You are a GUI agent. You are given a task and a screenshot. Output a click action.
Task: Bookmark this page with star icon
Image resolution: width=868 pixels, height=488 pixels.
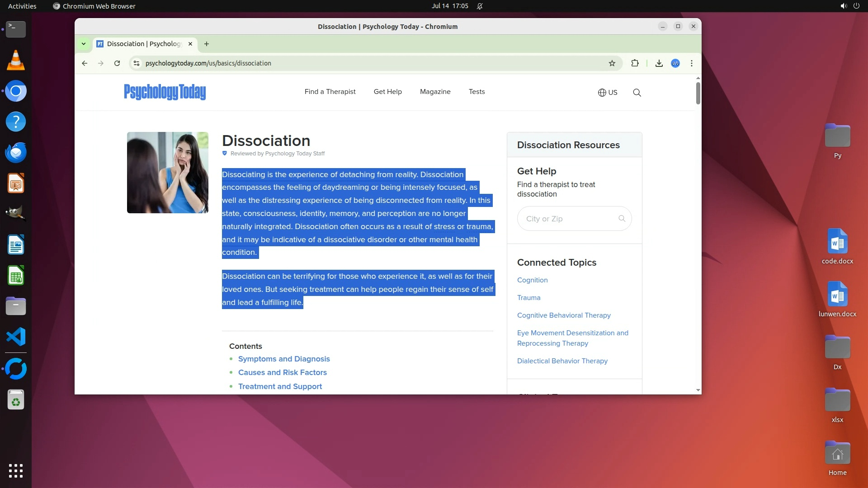tap(612, 63)
